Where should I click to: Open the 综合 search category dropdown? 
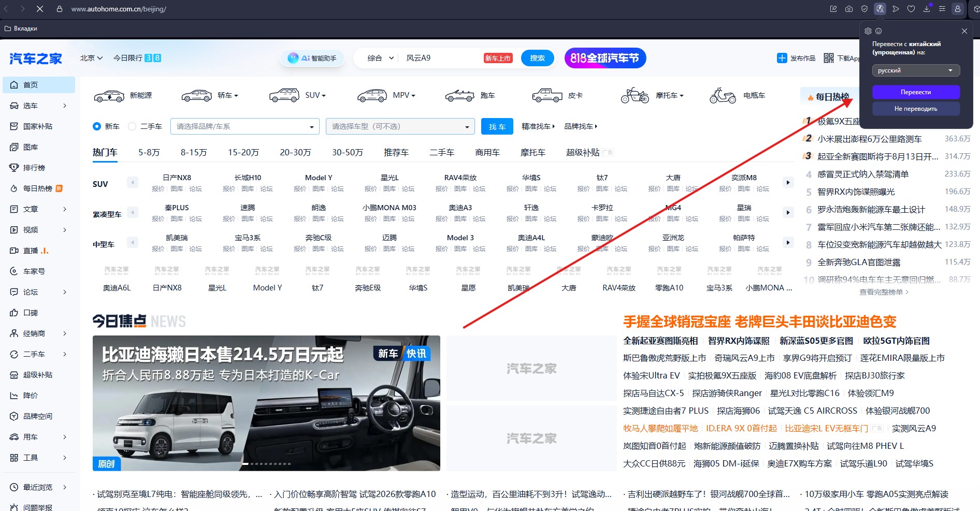(381, 58)
